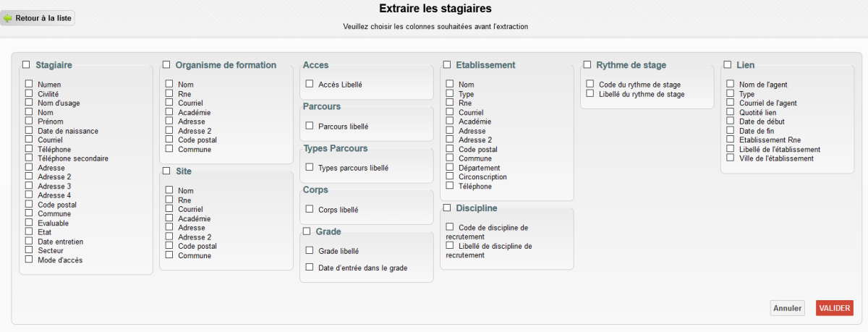Check the Date de naissance column

29,130
